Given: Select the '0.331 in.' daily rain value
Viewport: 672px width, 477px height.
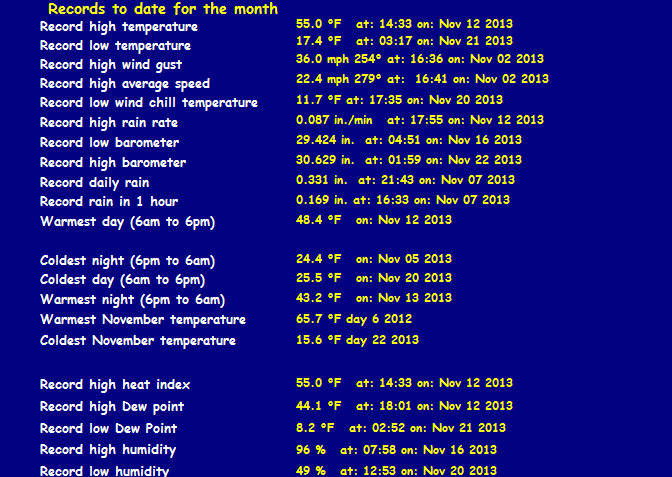Looking at the screenshot, I should [x=322, y=180].
